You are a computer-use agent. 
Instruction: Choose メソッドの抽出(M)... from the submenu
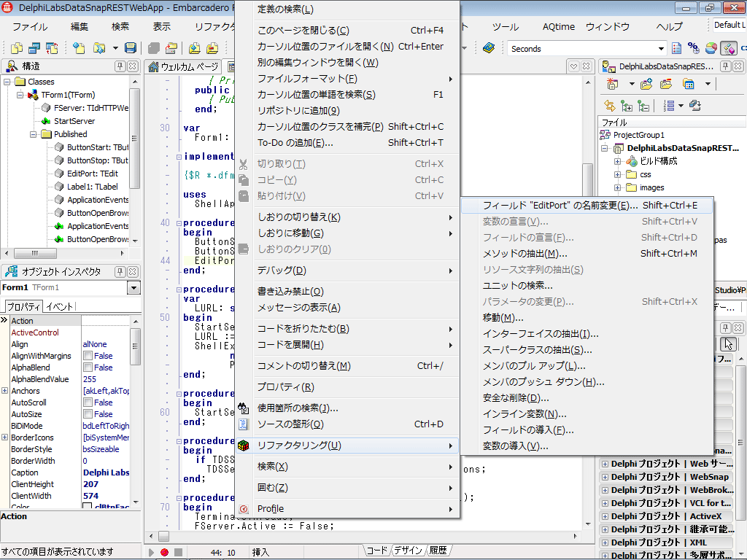tap(587, 253)
